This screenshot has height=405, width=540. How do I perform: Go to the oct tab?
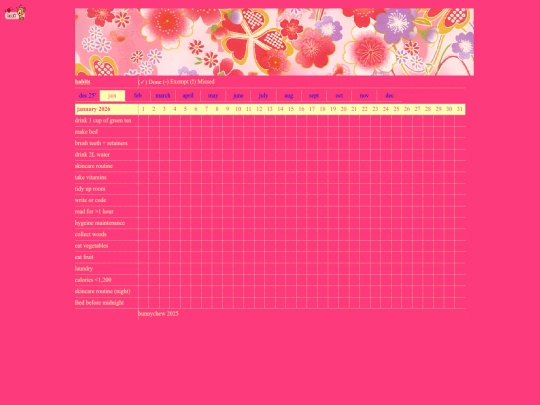point(339,96)
